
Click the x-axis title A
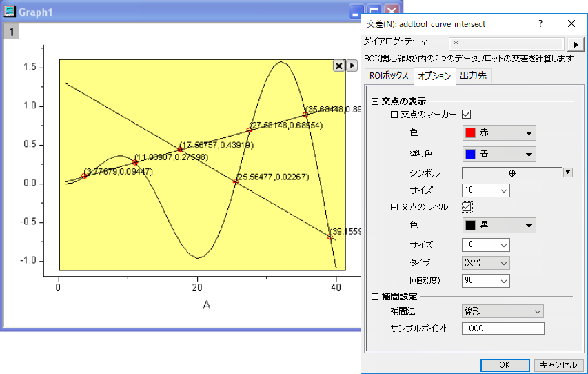click(x=207, y=305)
